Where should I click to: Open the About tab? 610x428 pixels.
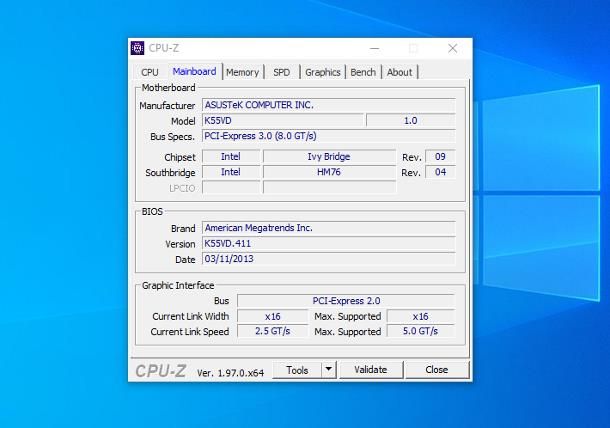400,72
